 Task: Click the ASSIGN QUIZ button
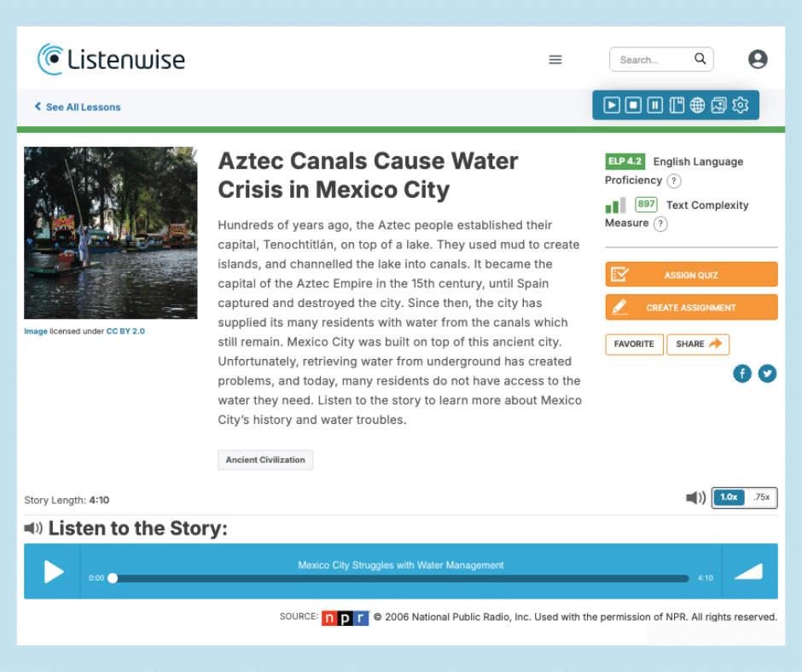click(x=691, y=275)
